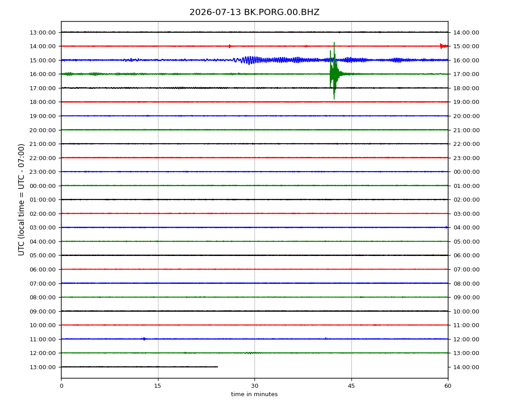Select the x-axis tick label 30

254,386
